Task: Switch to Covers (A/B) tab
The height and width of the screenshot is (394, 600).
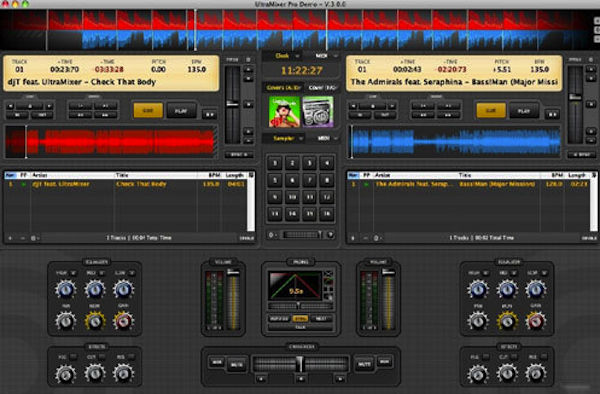Action: point(284,88)
